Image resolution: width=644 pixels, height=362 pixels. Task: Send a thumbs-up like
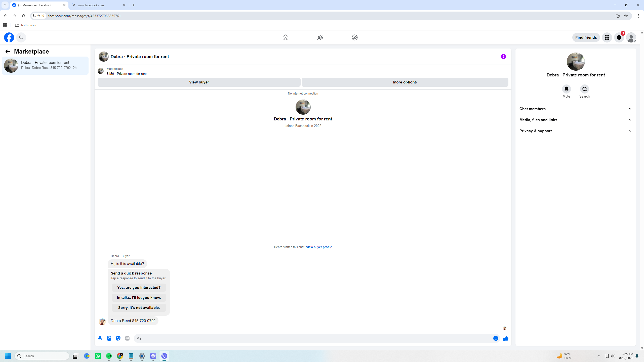[x=506, y=338]
